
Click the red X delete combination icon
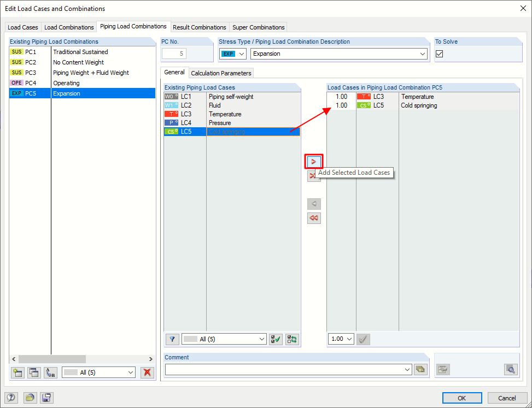click(x=147, y=372)
